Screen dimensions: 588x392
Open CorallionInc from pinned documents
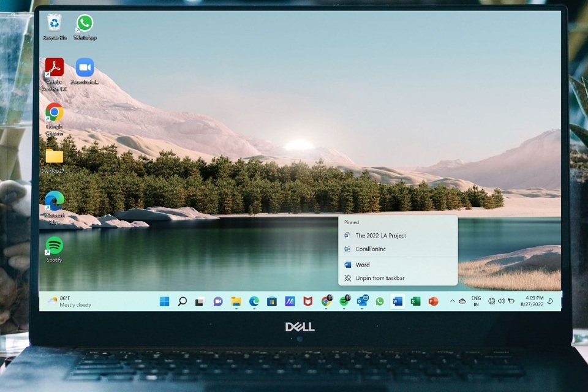pos(371,249)
